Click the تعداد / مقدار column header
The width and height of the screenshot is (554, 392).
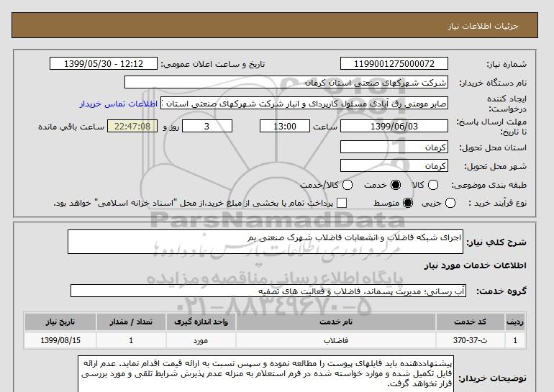click(131, 322)
